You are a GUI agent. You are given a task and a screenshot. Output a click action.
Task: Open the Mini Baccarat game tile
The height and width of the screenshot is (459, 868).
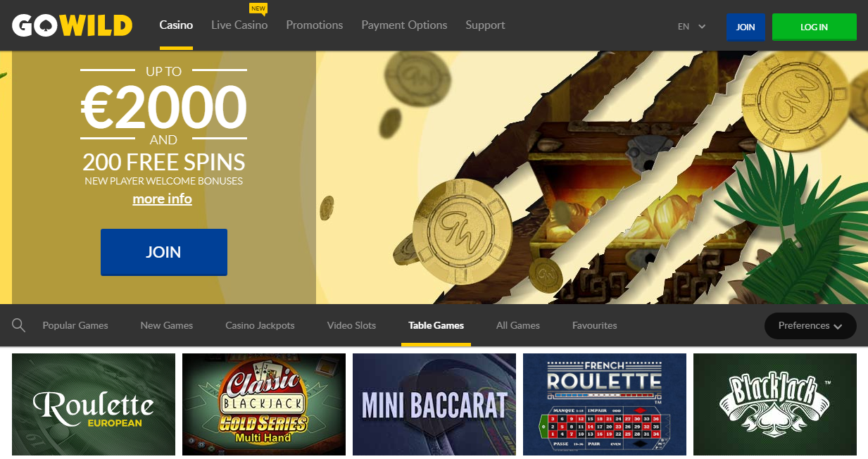coord(434,404)
